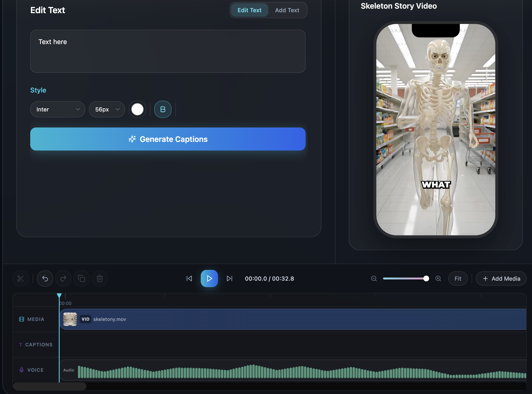
Task: Toggle bold text styling
Action: coord(162,109)
